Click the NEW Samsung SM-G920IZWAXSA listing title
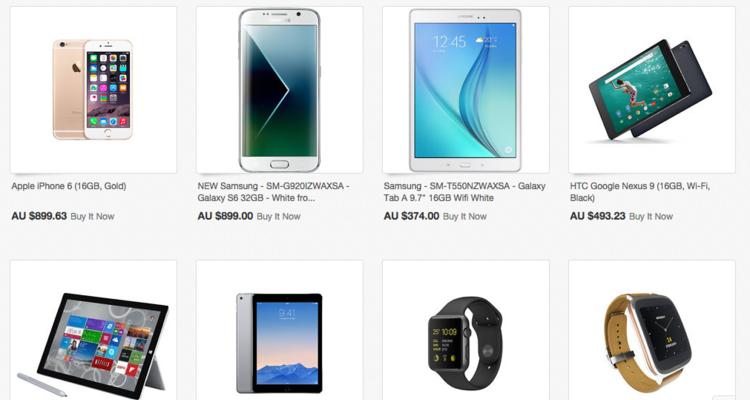Screen dimensions: 750x400 (273, 192)
